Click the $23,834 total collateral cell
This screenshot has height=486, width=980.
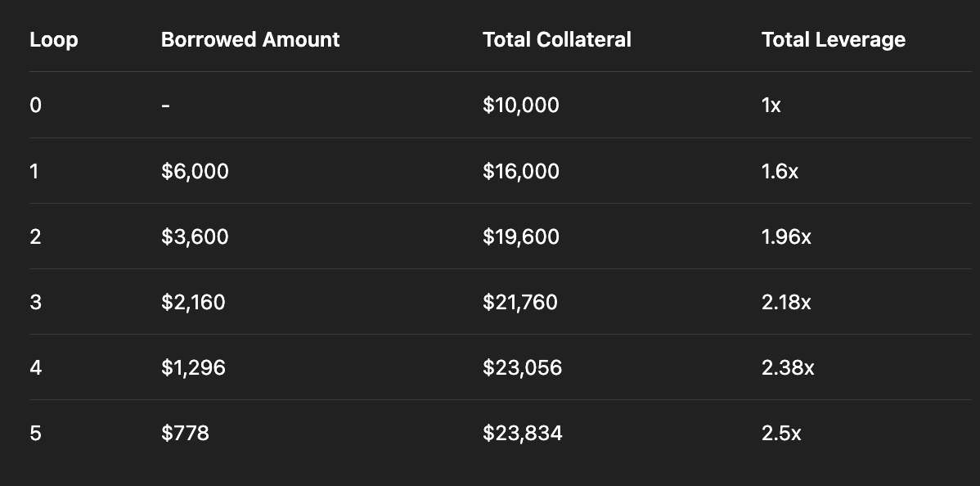[522, 433]
